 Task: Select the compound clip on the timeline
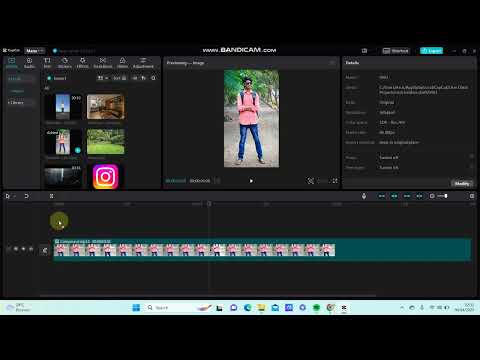coord(262,250)
